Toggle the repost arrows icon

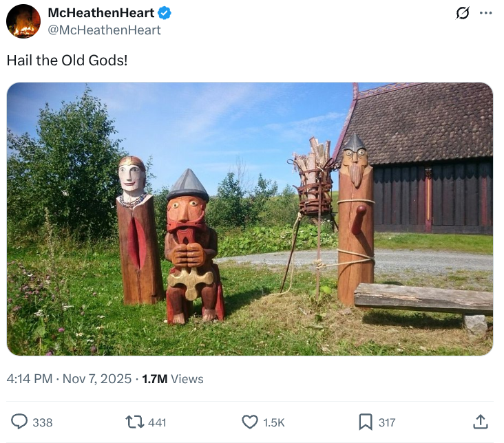click(135, 422)
